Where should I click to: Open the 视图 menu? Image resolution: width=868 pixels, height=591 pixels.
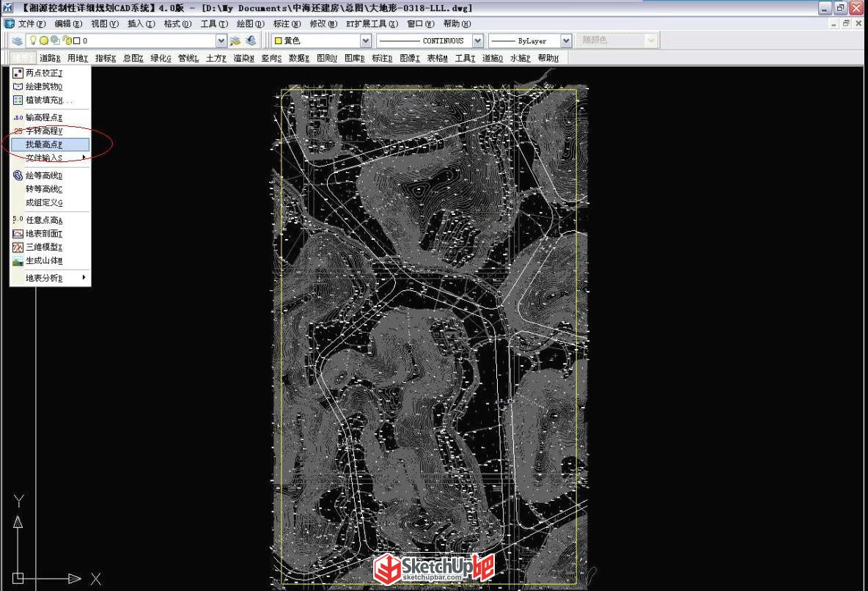point(105,23)
